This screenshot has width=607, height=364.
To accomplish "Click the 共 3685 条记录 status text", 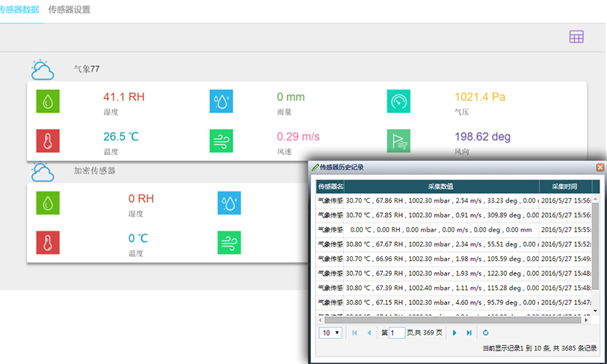I will tap(574, 348).
